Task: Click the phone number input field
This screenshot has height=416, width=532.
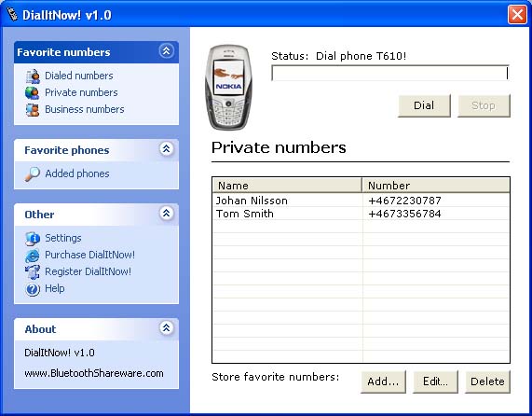Action: click(390, 73)
